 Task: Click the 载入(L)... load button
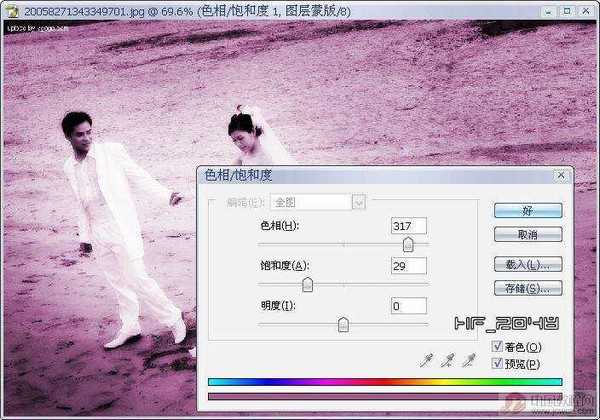[527, 265]
